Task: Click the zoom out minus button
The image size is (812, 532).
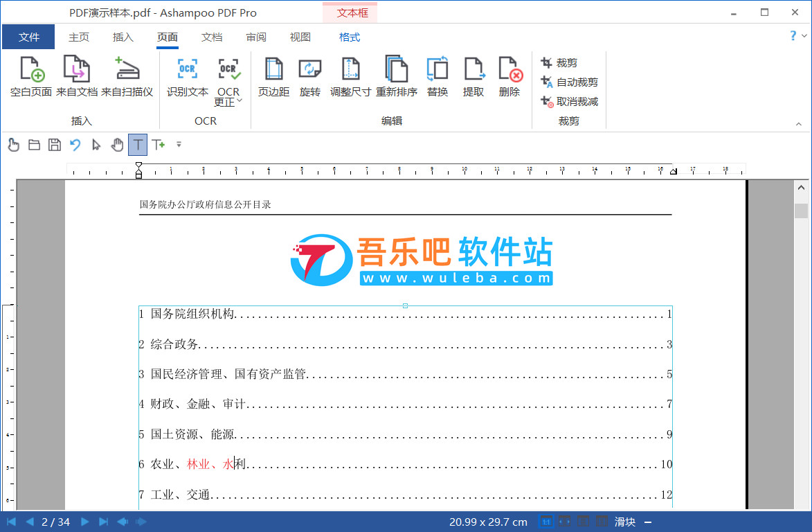Action: click(649, 522)
